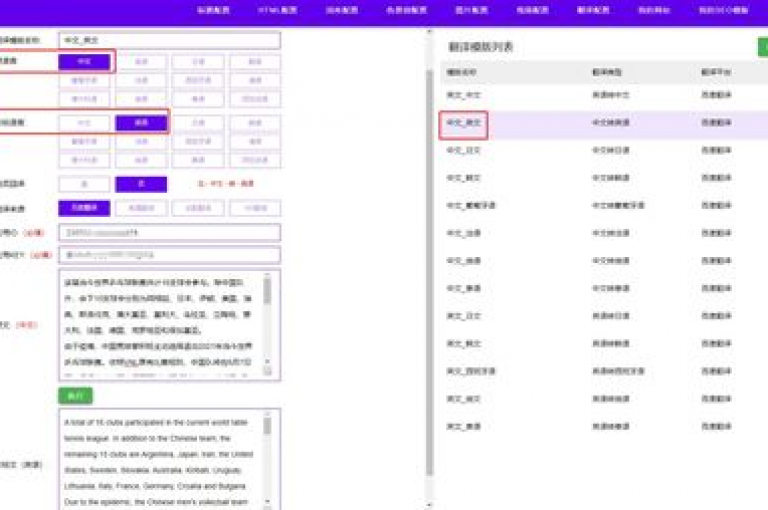The width and height of the screenshot is (768, 510).
Task: Select the 英文_韩文 template row
Action: tap(604, 343)
